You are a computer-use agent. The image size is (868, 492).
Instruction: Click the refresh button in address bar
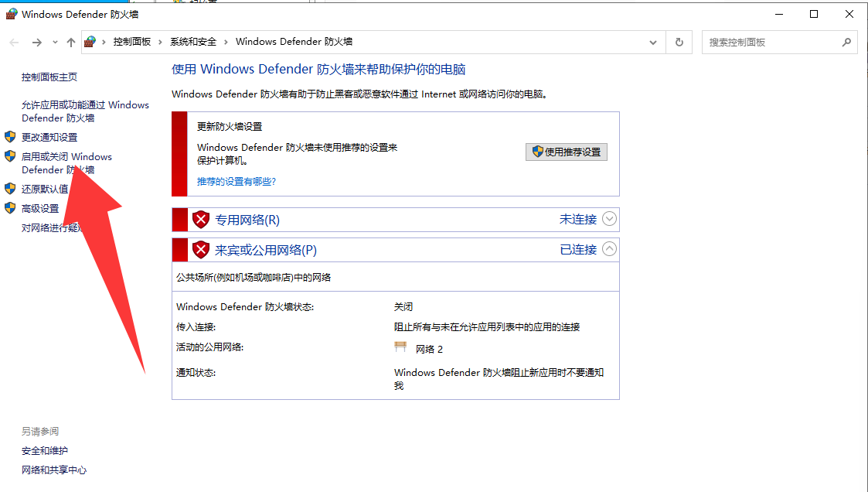[679, 42]
